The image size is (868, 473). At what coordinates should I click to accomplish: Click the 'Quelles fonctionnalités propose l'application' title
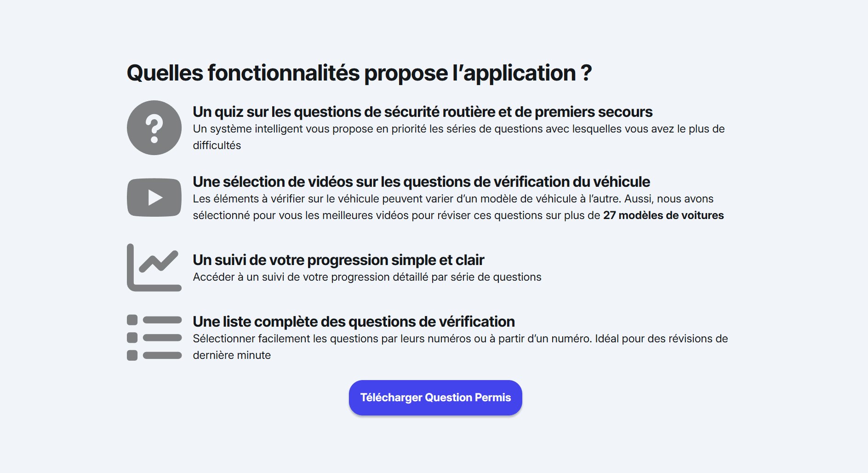click(x=359, y=73)
